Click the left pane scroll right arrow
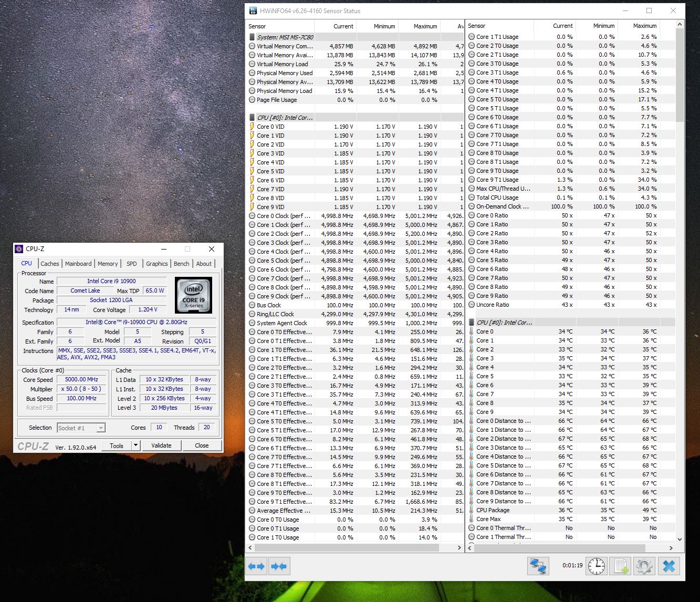 coord(459,547)
